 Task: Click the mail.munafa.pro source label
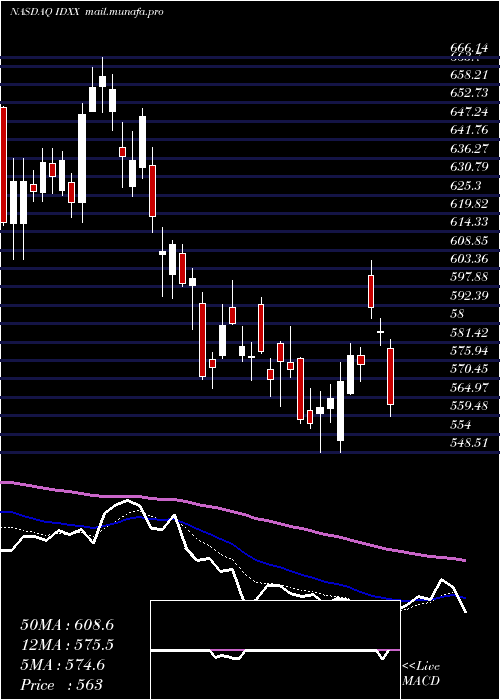point(123,12)
